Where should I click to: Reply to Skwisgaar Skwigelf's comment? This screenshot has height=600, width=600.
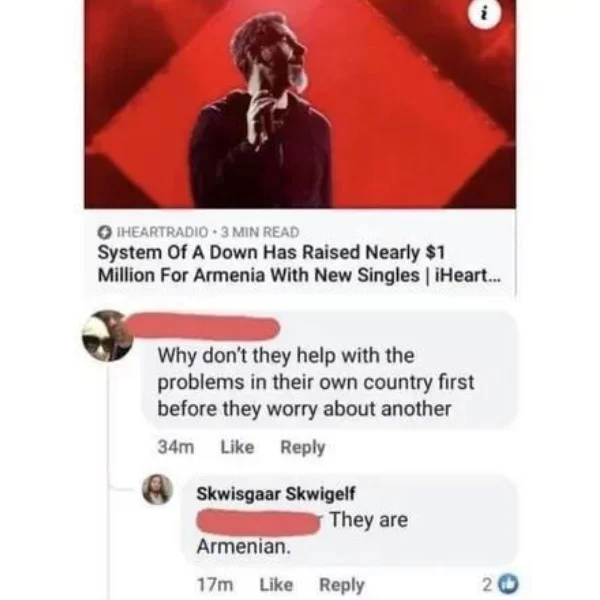coord(342,585)
